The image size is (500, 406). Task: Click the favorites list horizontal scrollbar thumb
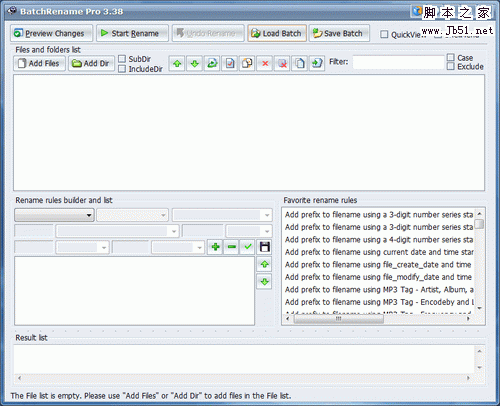pos(338,319)
